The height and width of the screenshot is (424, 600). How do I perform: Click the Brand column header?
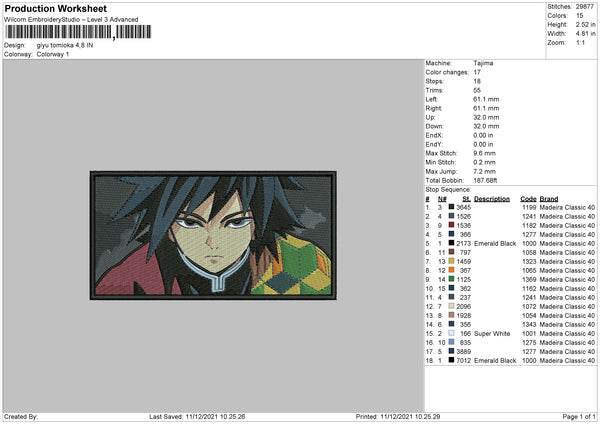pyautogui.click(x=549, y=199)
